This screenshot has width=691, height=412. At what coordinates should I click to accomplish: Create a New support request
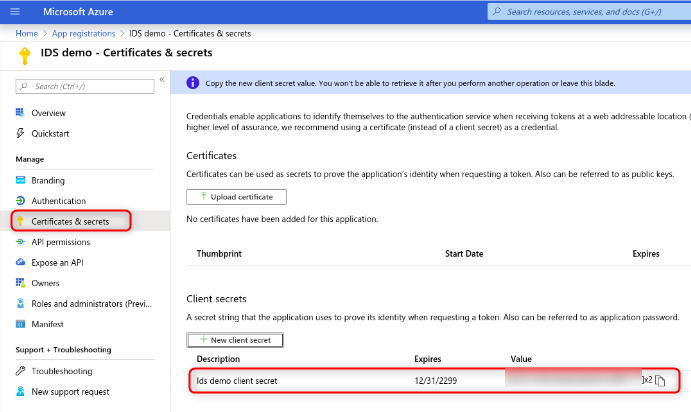coord(70,392)
